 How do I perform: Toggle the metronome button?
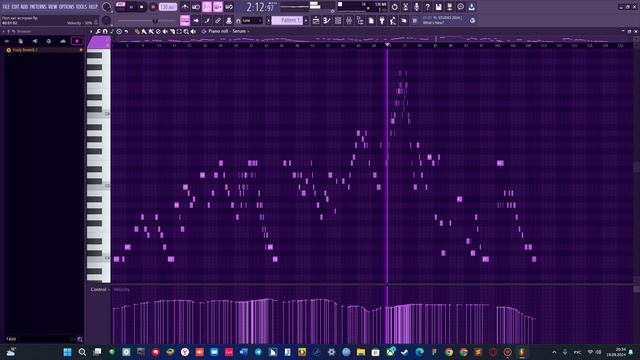185,7
